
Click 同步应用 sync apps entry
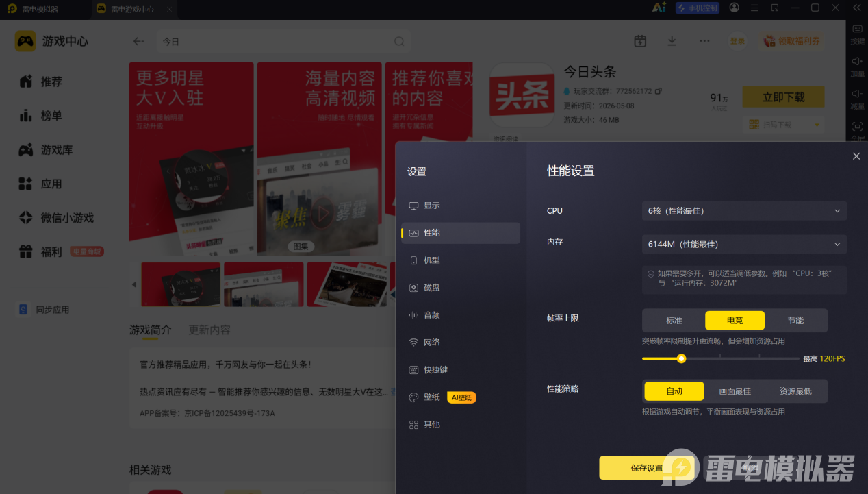pyautogui.click(x=44, y=310)
